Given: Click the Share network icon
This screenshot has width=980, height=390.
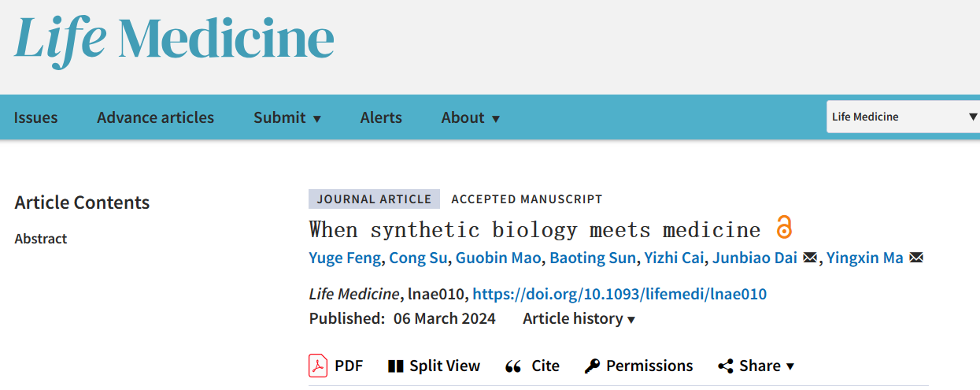Looking at the screenshot, I should (x=726, y=366).
